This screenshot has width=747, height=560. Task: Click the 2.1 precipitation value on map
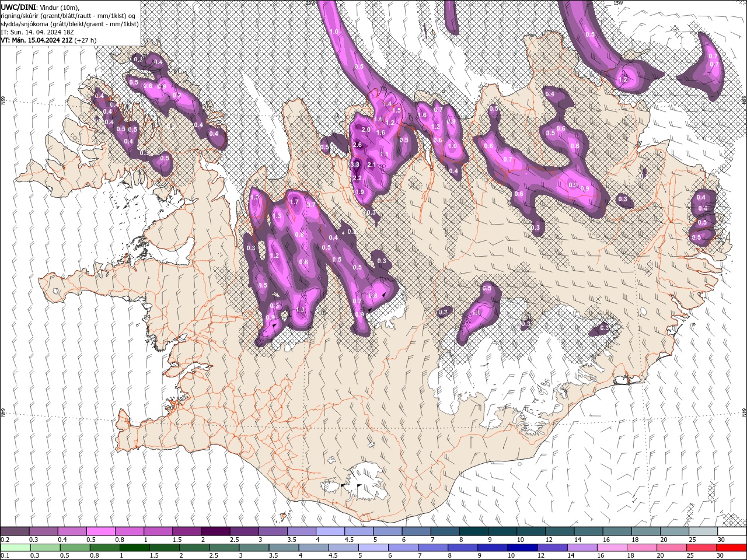point(371,165)
